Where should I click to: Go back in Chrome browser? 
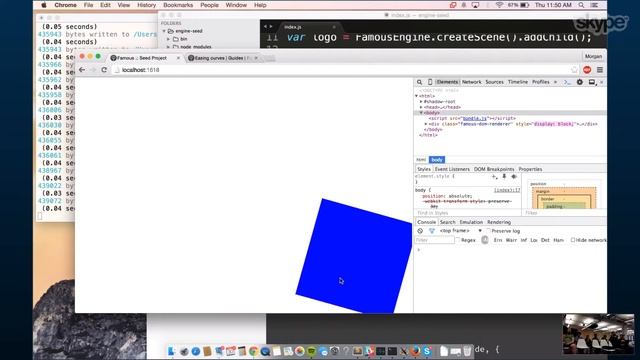82,70
